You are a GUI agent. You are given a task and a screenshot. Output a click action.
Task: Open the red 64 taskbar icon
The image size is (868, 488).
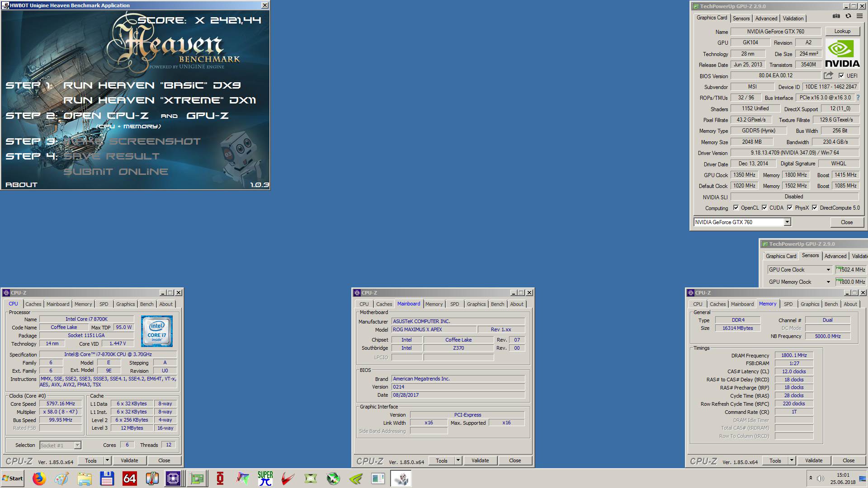tap(130, 479)
